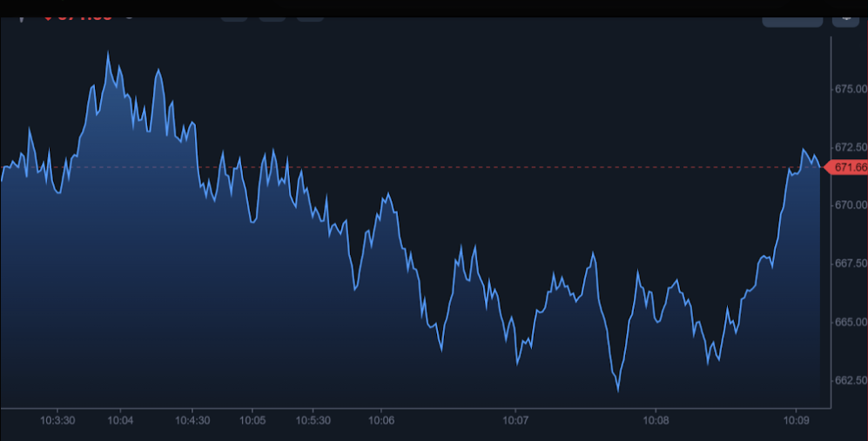This screenshot has width=868, height=441.
Task: Click the red 671.66 current price tag
Action: coord(846,167)
